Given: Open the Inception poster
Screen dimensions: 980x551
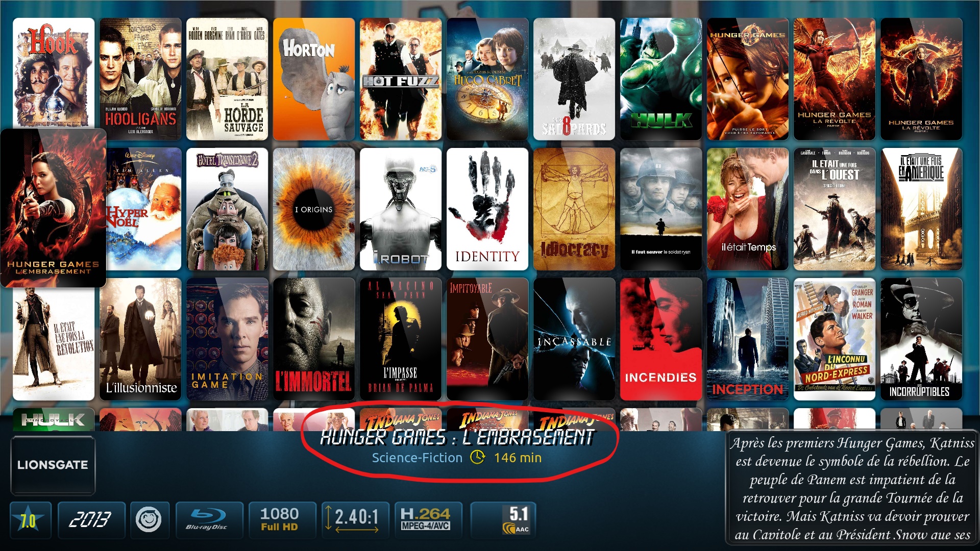Looking at the screenshot, I should [x=748, y=339].
